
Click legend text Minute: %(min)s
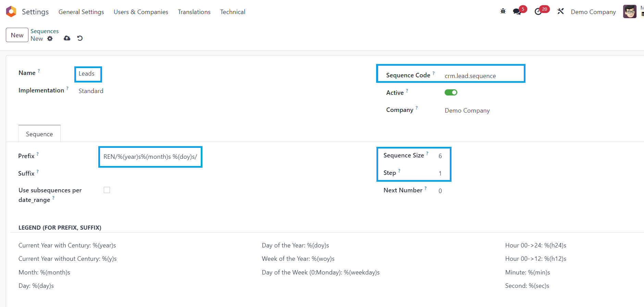click(x=528, y=272)
